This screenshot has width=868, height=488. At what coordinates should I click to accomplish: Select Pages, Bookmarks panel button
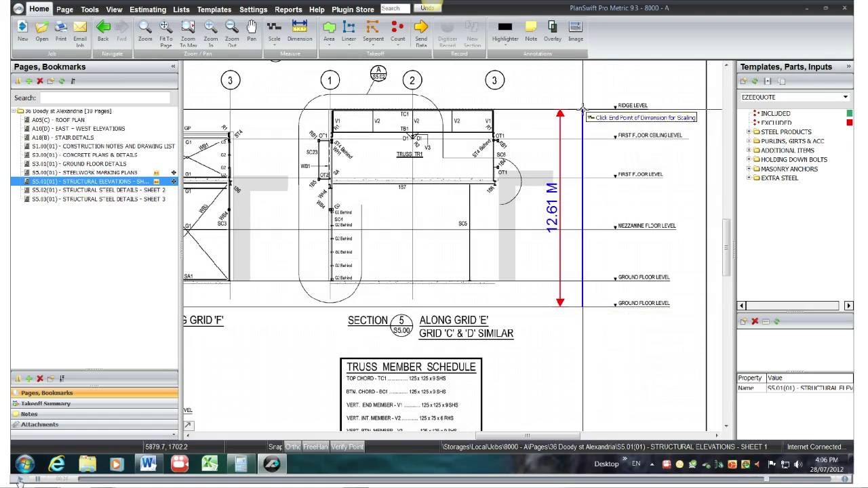[x=94, y=392]
